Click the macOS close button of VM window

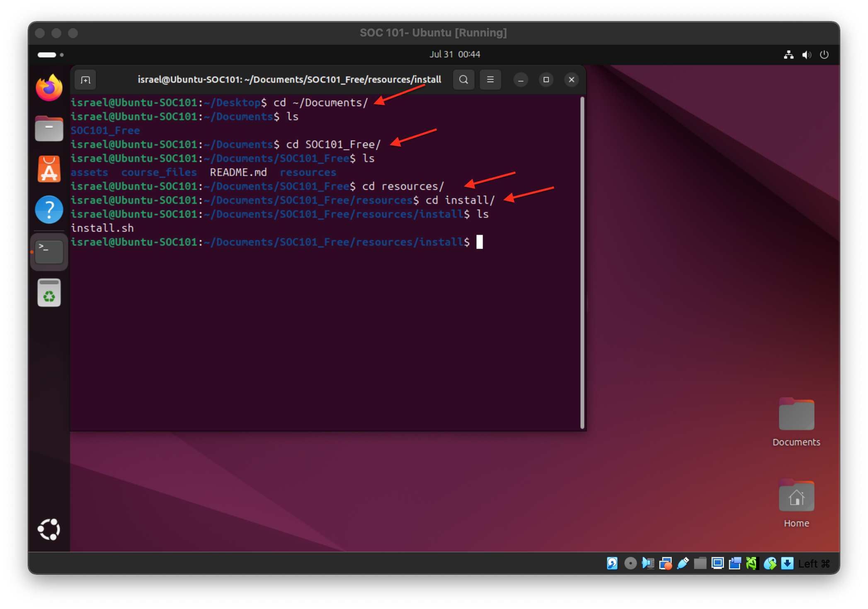[x=40, y=33]
